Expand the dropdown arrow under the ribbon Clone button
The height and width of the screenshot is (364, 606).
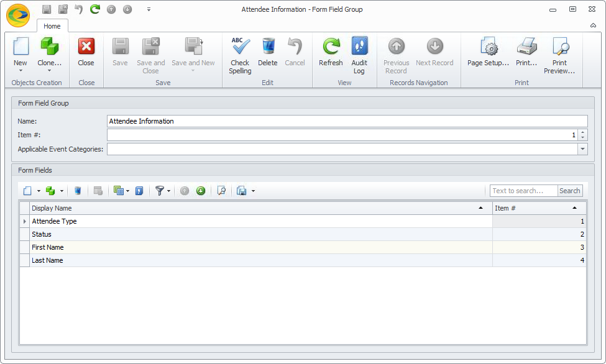pos(50,71)
